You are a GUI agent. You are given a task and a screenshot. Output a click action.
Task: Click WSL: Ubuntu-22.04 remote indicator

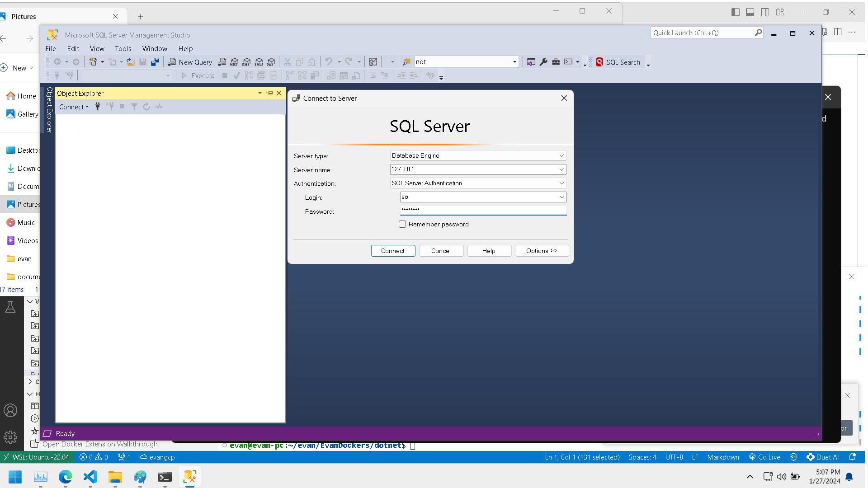(37, 457)
